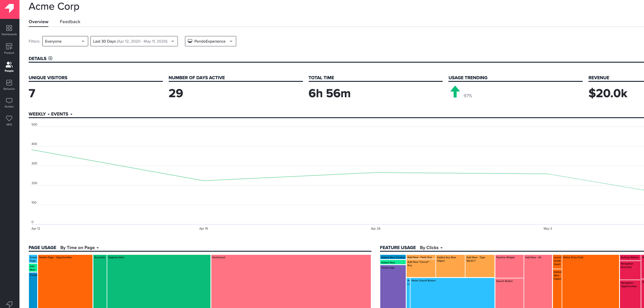Click the Revenue value $20.0k
This screenshot has height=308, width=644.
(608, 93)
